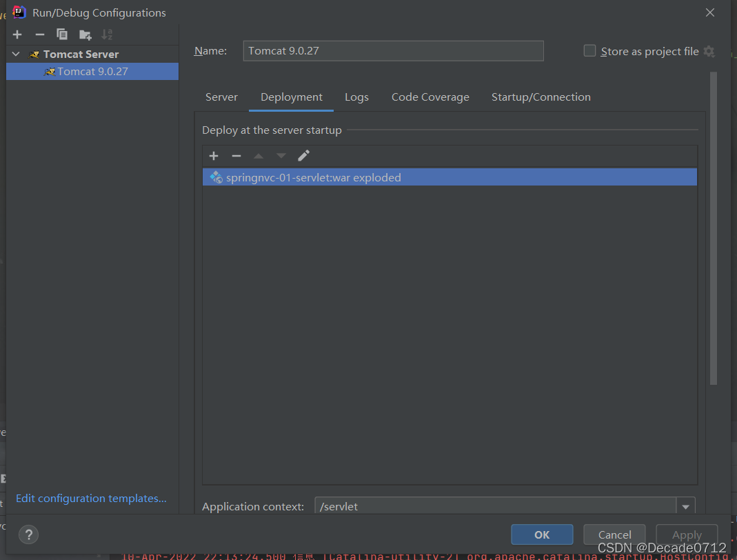Click the Apply button
The image size is (737, 560).
click(687, 534)
